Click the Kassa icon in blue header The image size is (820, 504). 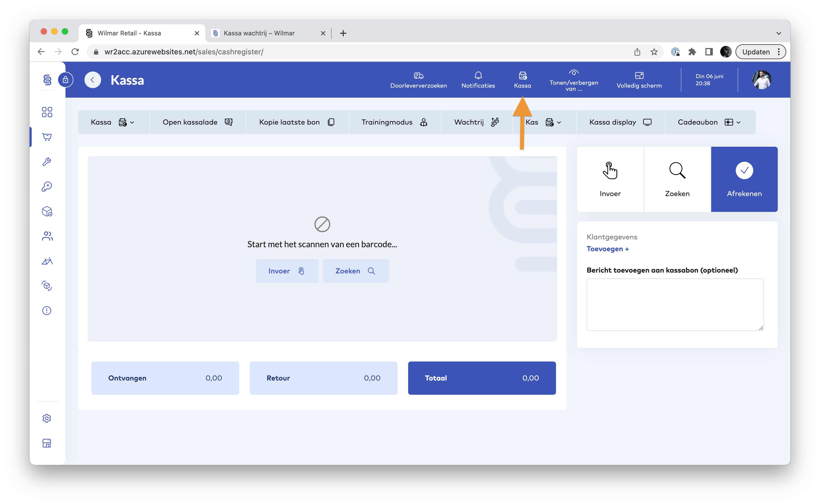522,80
